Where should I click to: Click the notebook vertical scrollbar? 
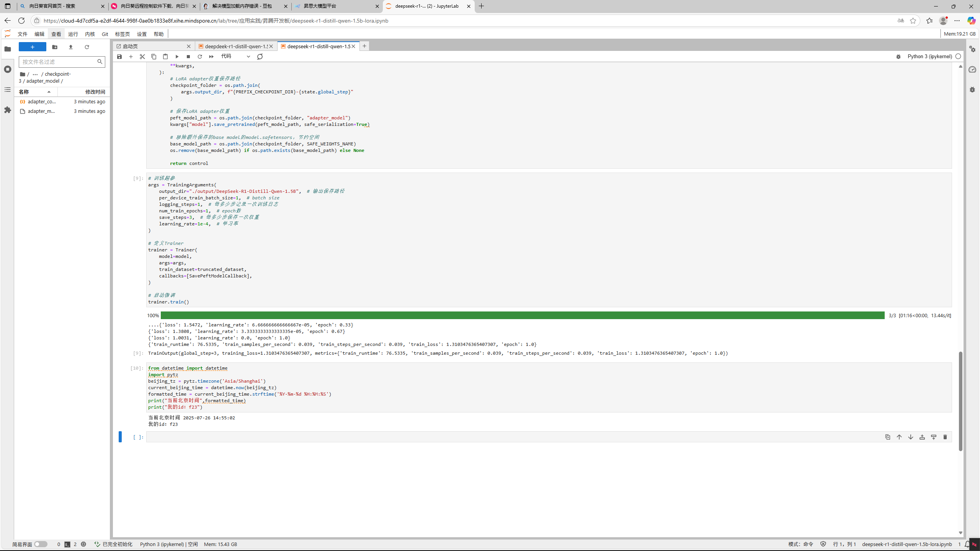960,401
